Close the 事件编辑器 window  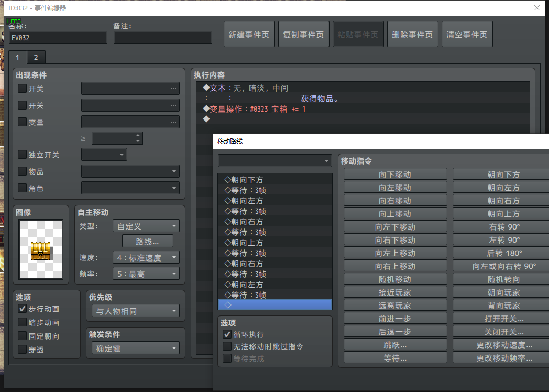(x=537, y=8)
